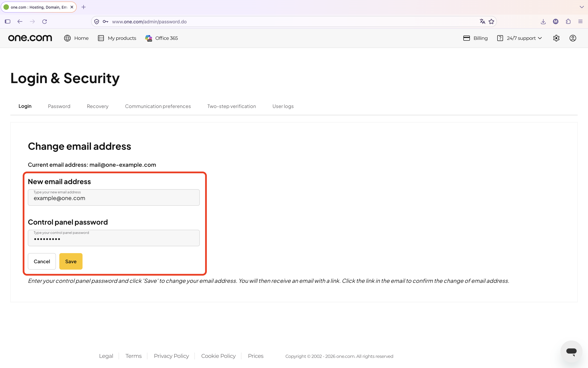Screen dimensions: 588x368
Task: Open the Billing page
Action: (475, 38)
